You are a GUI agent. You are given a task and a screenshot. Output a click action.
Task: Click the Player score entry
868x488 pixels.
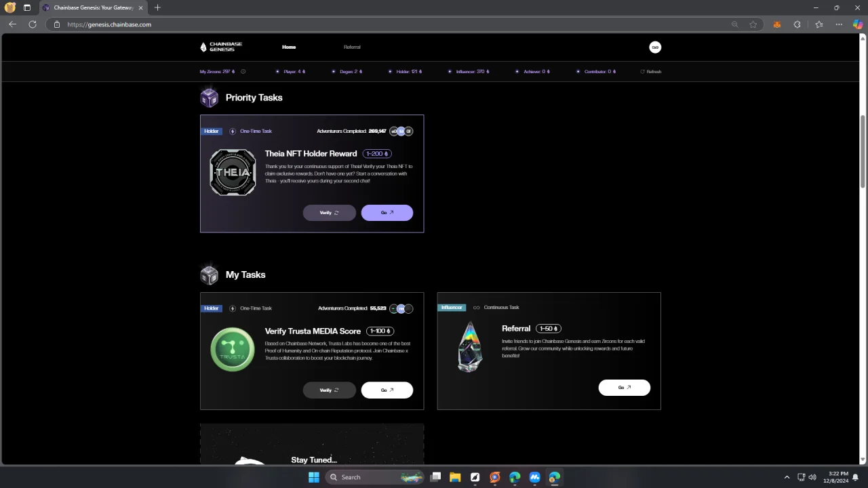(x=290, y=71)
